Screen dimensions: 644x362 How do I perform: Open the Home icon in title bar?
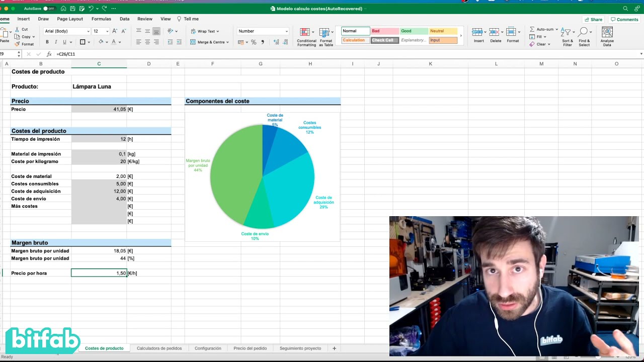pyautogui.click(x=63, y=9)
